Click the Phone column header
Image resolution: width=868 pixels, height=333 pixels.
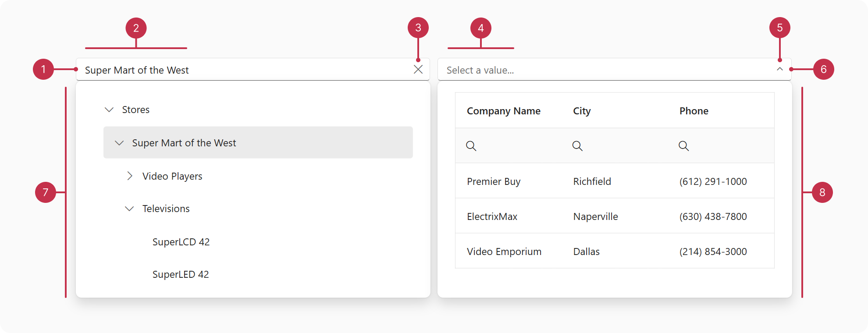(x=694, y=111)
